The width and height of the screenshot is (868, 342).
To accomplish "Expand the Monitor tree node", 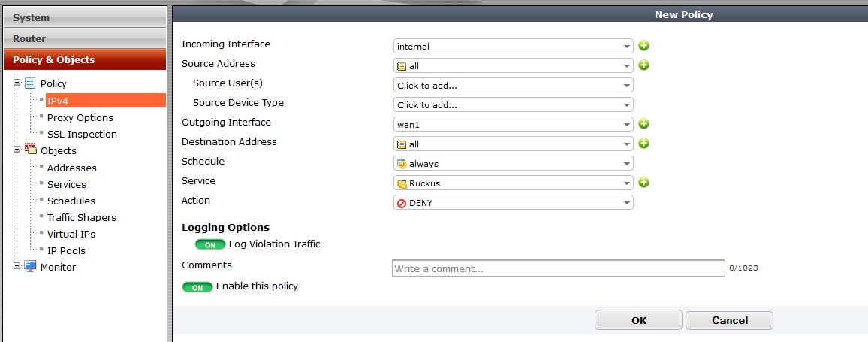I will (x=17, y=266).
